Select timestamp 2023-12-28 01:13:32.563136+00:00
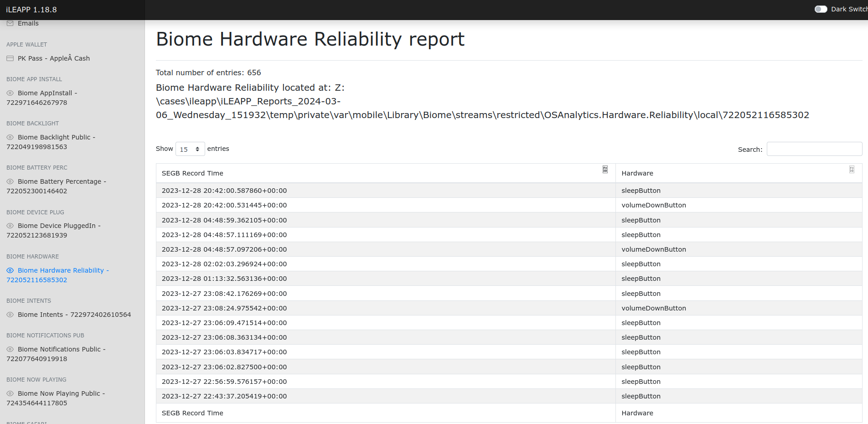This screenshot has height=424, width=868. coord(224,279)
